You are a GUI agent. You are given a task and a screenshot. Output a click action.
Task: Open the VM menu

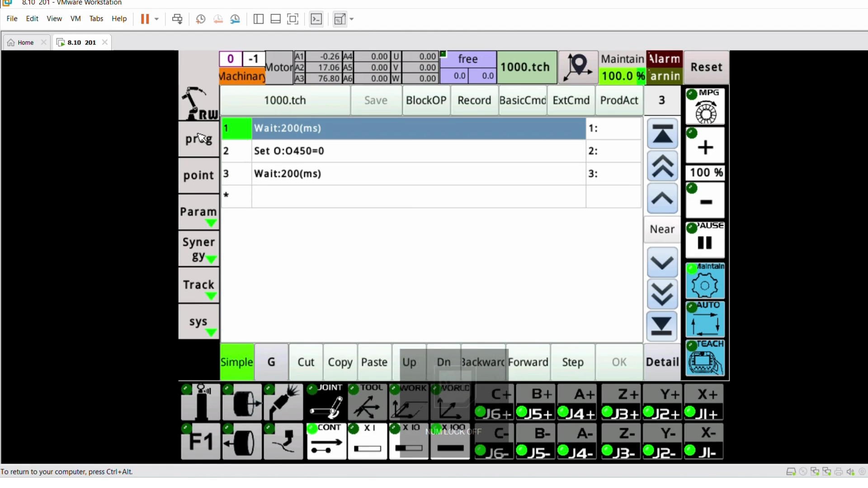(x=75, y=19)
